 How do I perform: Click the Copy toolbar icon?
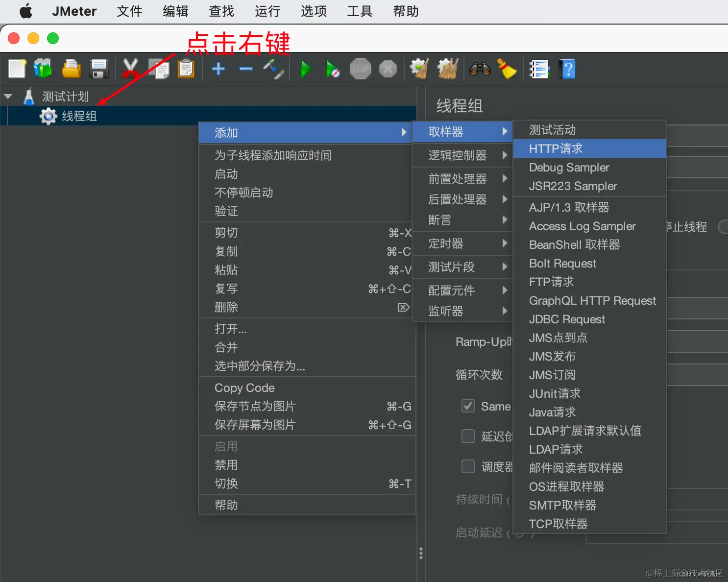(158, 69)
